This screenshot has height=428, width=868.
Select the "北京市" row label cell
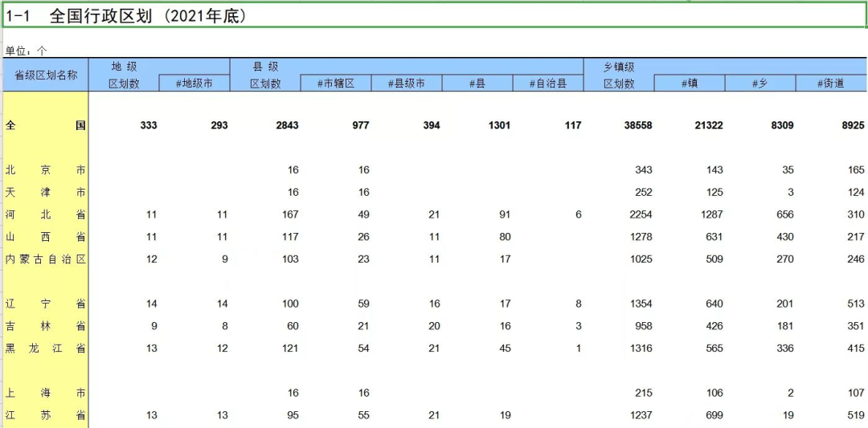pos(46,170)
